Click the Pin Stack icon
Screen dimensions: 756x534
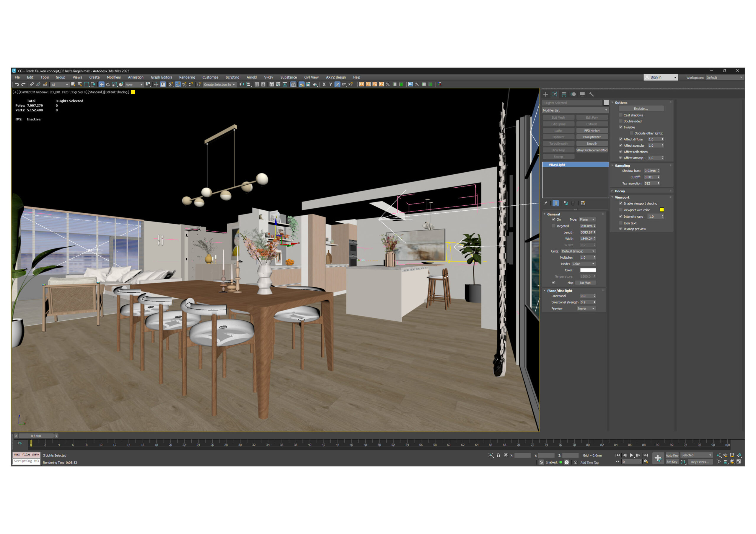pyautogui.click(x=546, y=203)
